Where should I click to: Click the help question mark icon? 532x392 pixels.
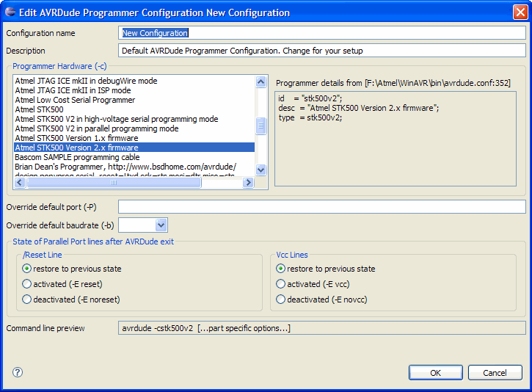[18, 372]
